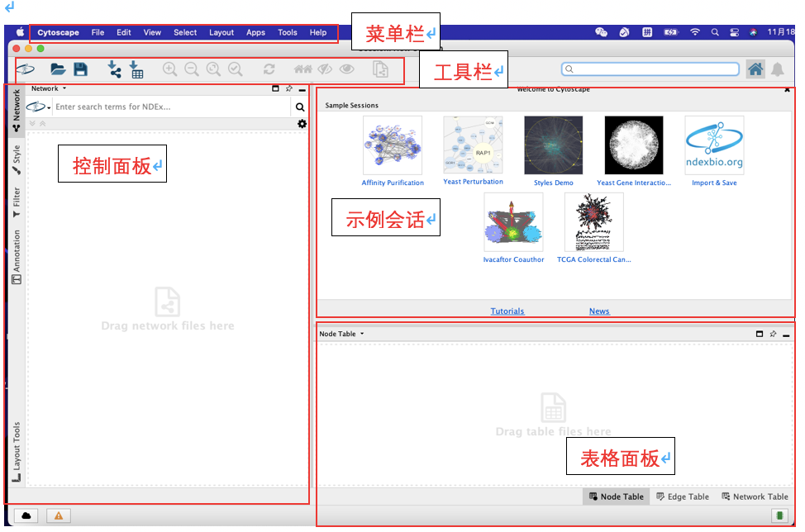Switch to the Filter sidebar tab
Viewport: 805px width, 532px height.
pos(17,202)
